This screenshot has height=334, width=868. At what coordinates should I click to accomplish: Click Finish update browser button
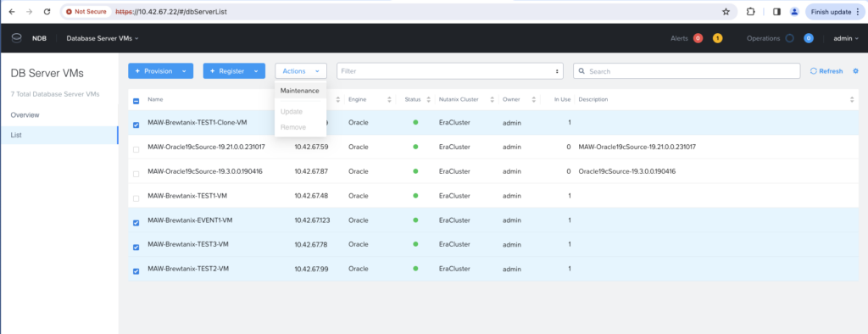pos(835,11)
